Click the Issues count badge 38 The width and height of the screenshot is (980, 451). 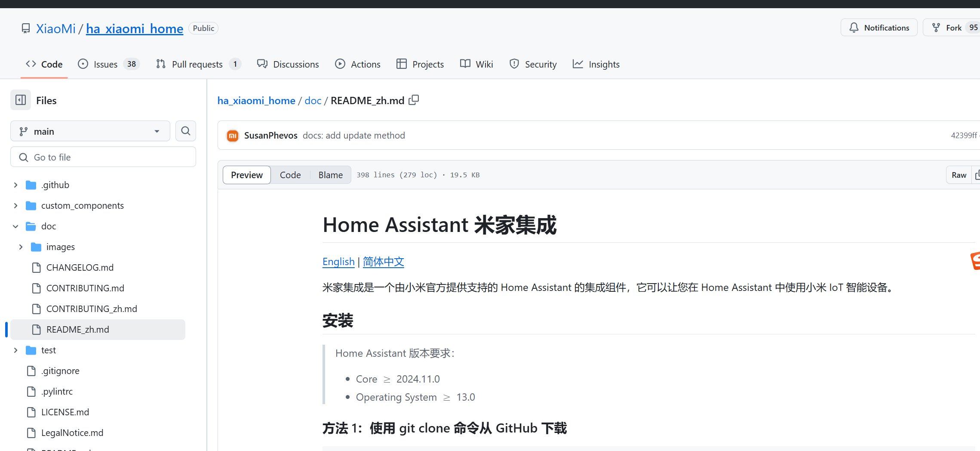132,64
